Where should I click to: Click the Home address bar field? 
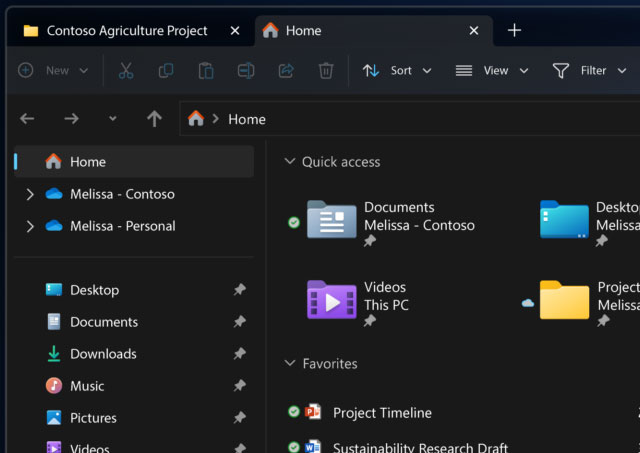400,119
